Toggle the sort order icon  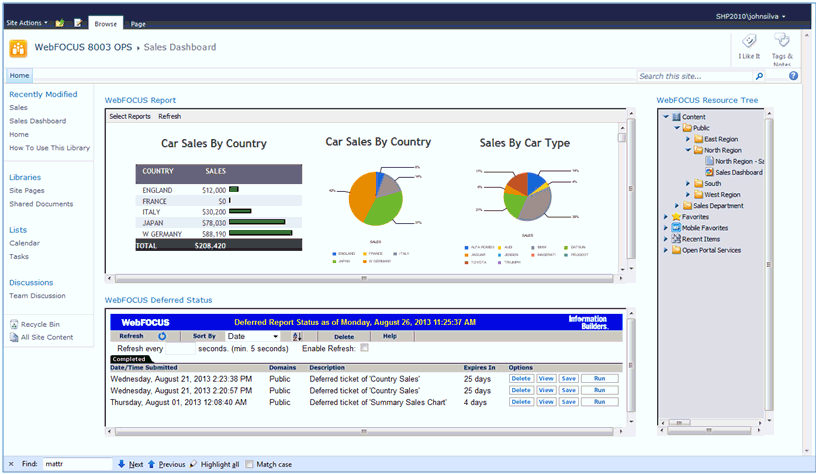pos(297,336)
